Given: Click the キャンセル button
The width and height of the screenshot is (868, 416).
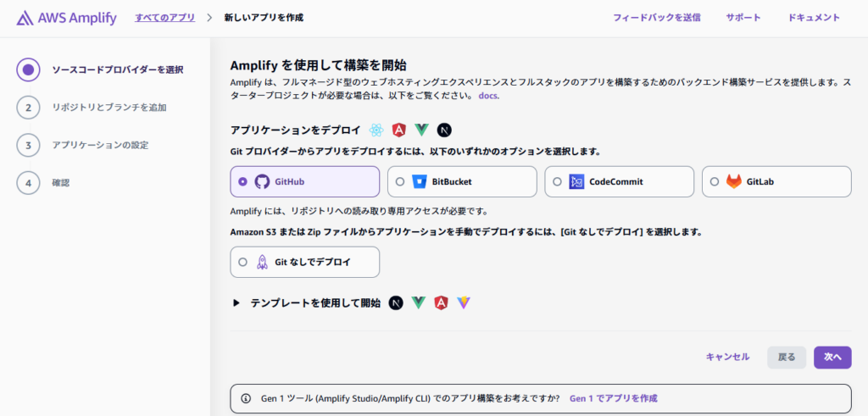Looking at the screenshot, I should [727, 357].
